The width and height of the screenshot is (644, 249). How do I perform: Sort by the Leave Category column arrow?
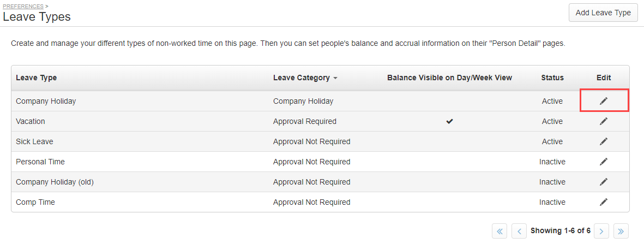[x=335, y=78]
